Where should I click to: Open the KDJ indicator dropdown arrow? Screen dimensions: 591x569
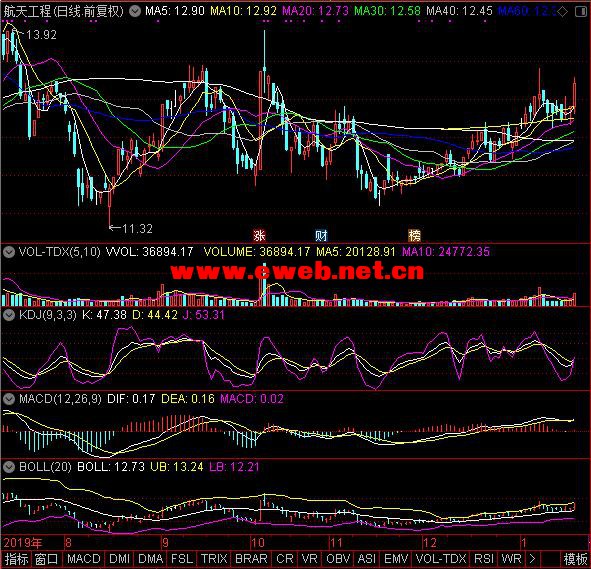[x=9, y=315]
